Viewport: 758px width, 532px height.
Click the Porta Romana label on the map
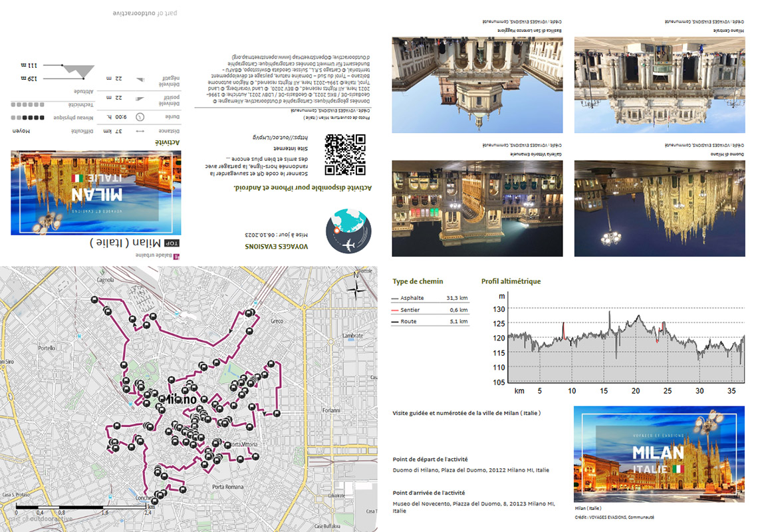coord(227,487)
